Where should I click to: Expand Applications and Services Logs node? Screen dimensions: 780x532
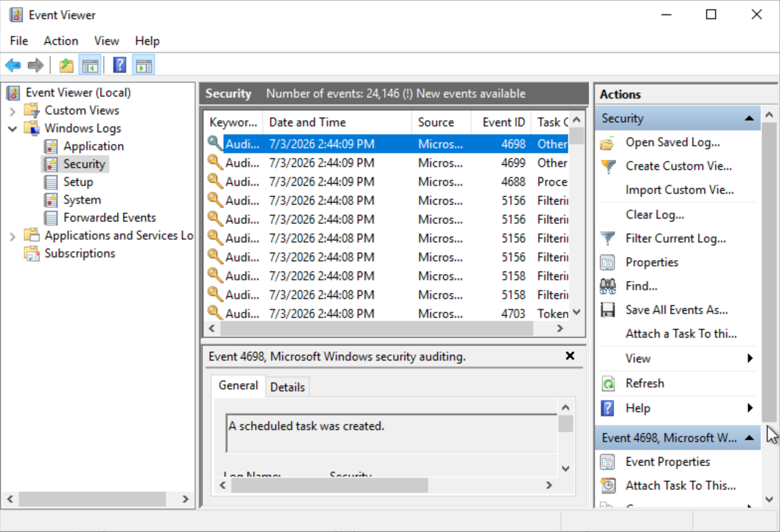click(13, 236)
